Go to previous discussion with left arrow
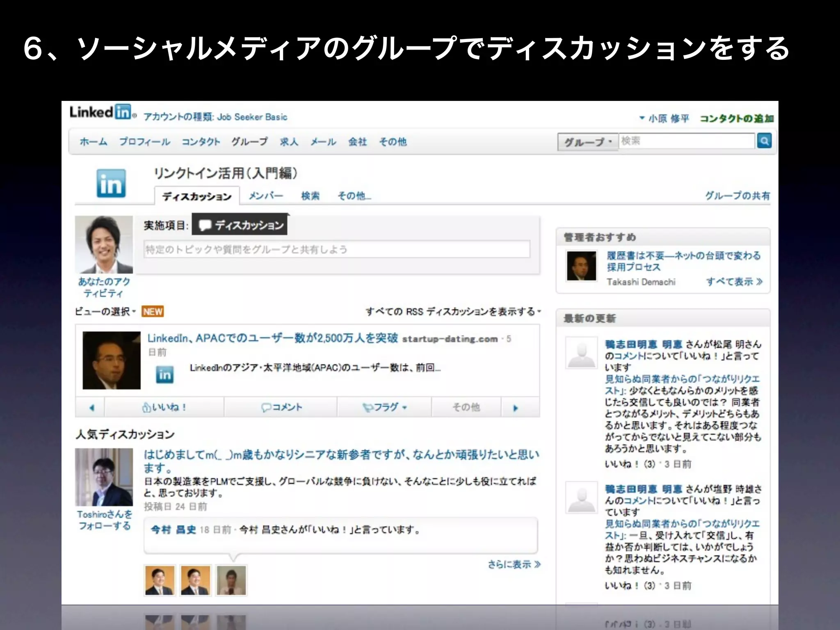Viewport: 840px width, 630px height. (x=91, y=408)
